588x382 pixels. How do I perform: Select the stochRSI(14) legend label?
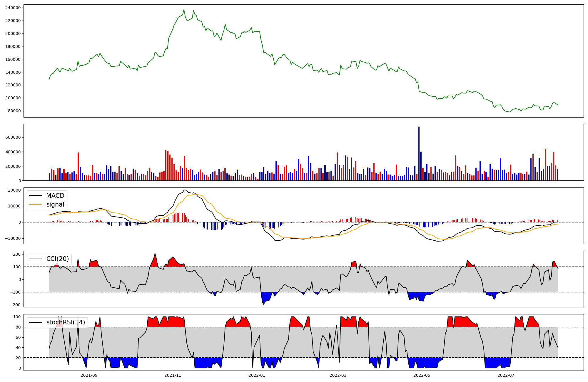65,322
